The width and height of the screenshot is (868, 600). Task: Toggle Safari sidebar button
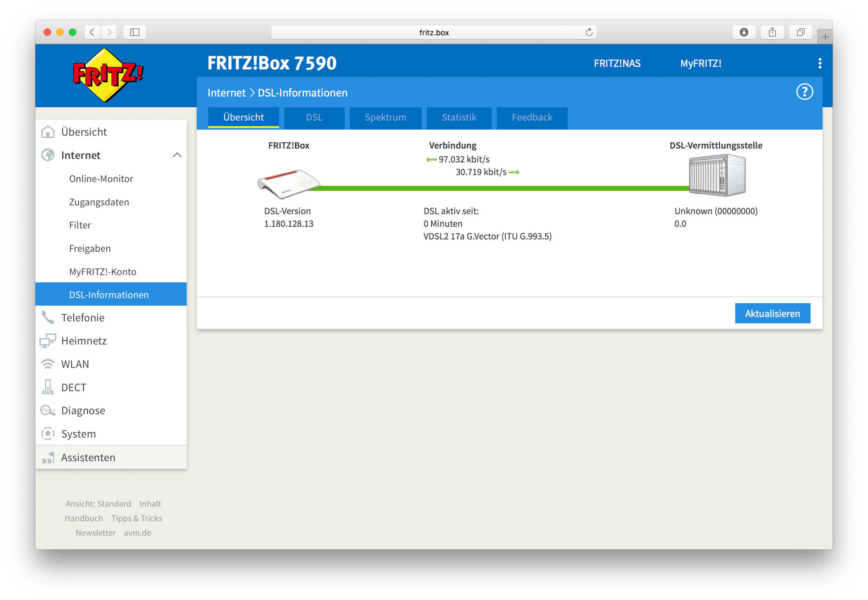click(135, 32)
